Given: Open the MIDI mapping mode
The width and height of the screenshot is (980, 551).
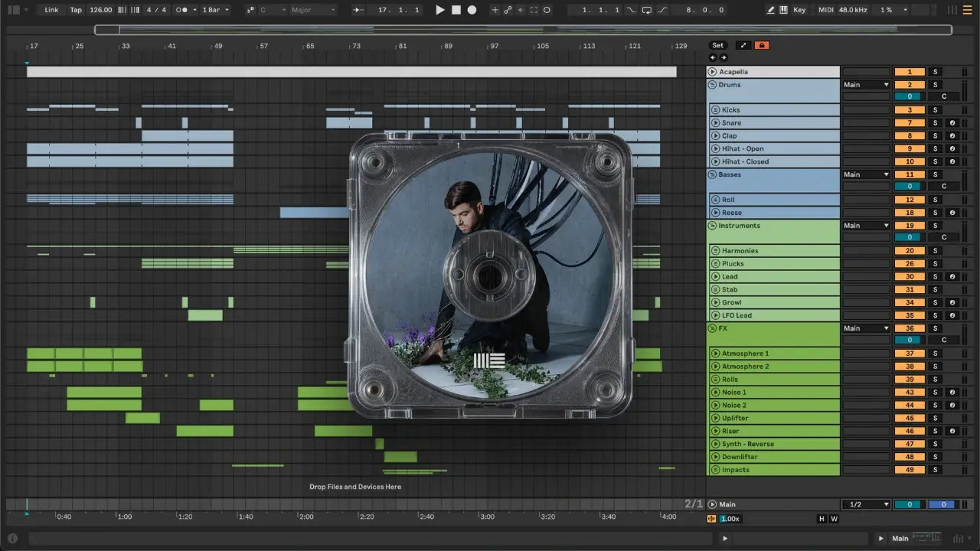Looking at the screenshot, I should click(825, 10).
